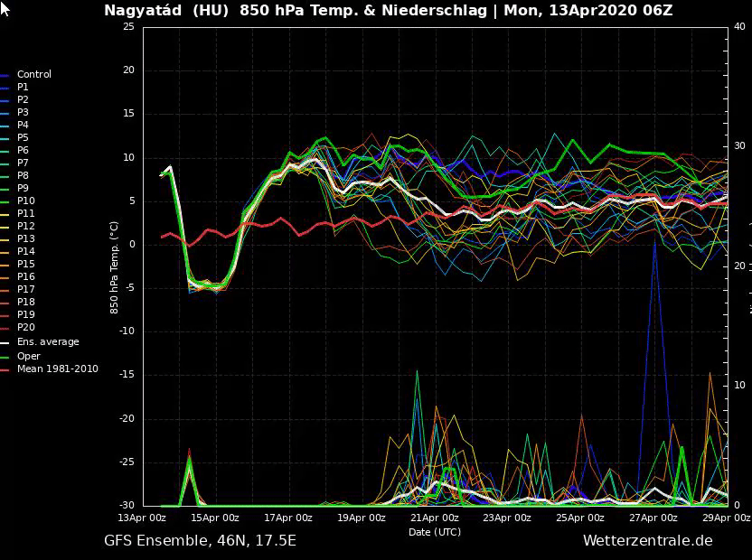
Task: Click the 13Apr 00z date tick label
Action: (x=142, y=518)
